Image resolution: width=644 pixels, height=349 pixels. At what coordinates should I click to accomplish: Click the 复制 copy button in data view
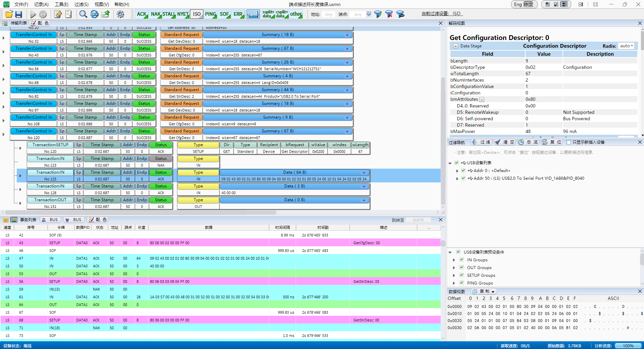(x=484, y=291)
